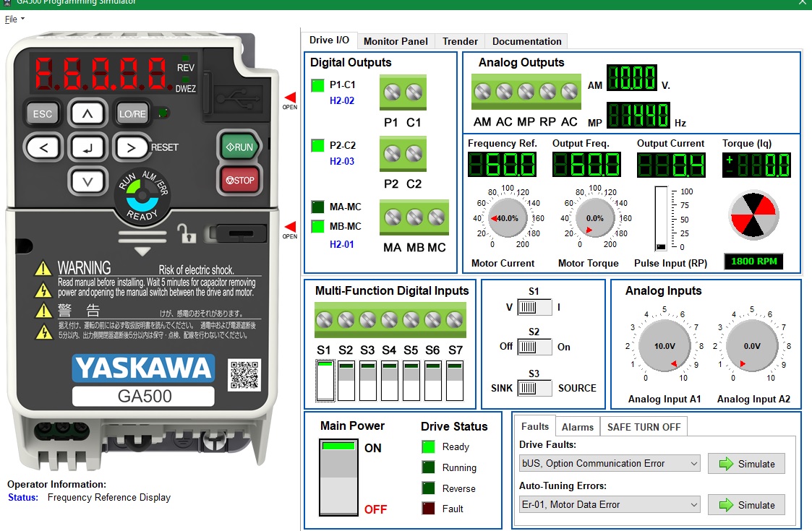Click the ESC key on the keypad
Screen dimensions: 812x531
pyautogui.click(x=43, y=114)
